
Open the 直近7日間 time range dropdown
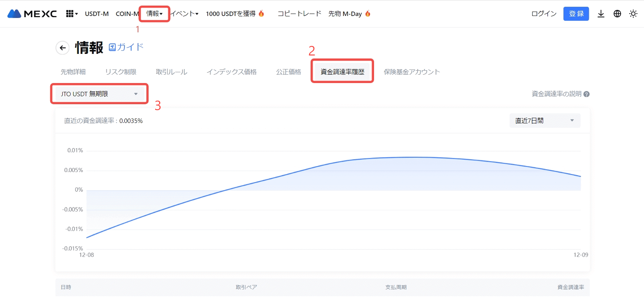click(x=544, y=121)
